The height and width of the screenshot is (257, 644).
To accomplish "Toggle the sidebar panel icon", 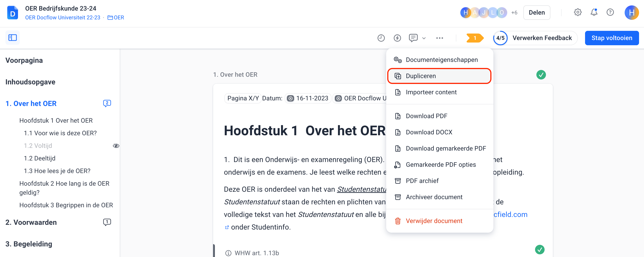I will click(13, 38).
